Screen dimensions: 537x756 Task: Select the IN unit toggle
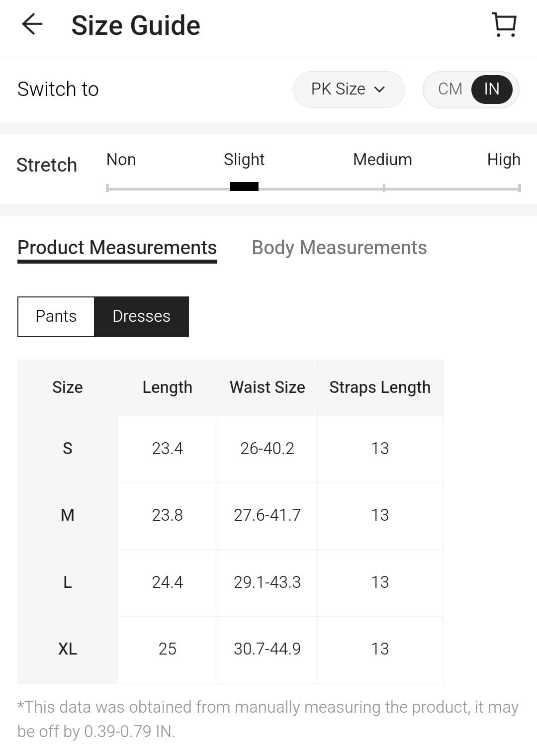point(491,89)
